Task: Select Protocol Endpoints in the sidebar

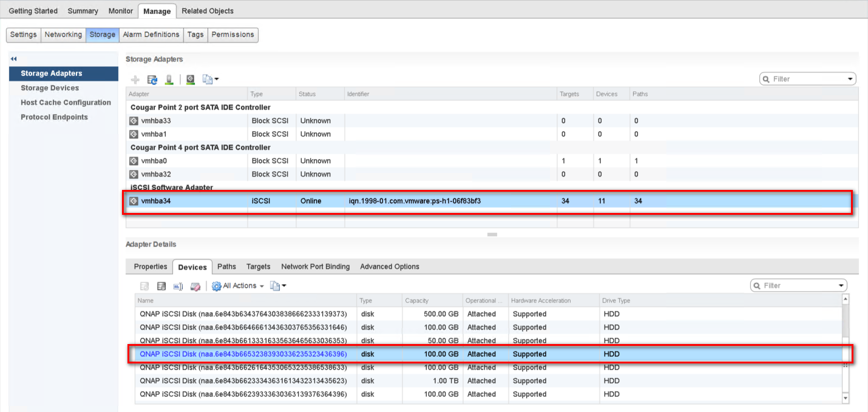Action: (64, 117)
